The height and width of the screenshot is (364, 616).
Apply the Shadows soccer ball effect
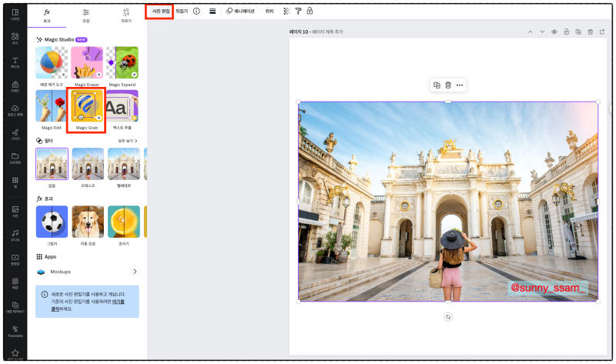click(x=52, y=222)
